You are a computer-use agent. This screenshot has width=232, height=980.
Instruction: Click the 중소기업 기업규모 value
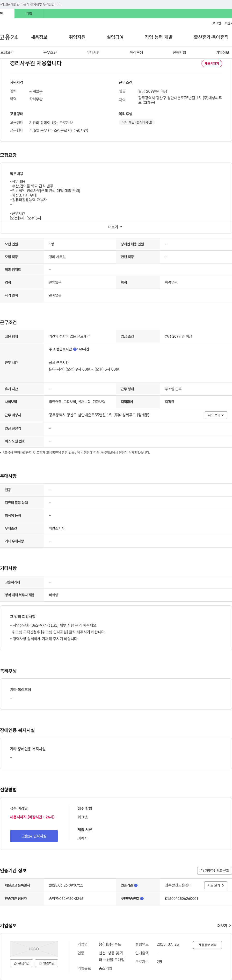coord(106,968)
